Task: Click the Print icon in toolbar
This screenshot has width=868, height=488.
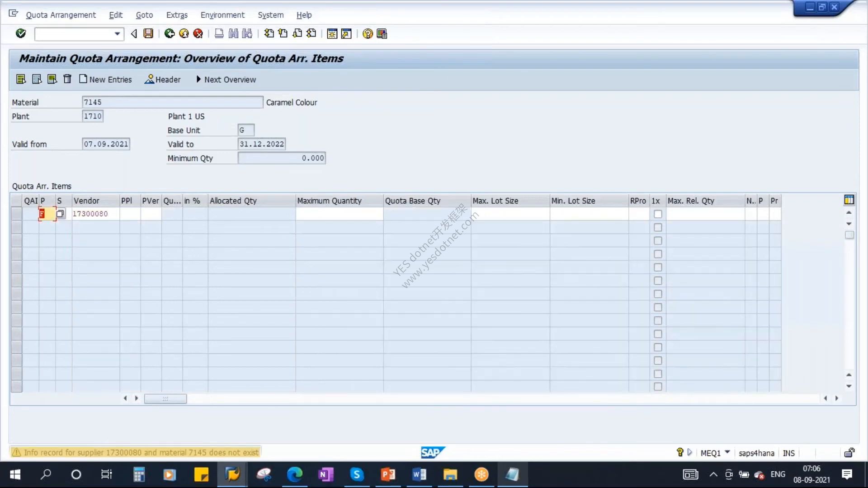Action: pos(219,33)
